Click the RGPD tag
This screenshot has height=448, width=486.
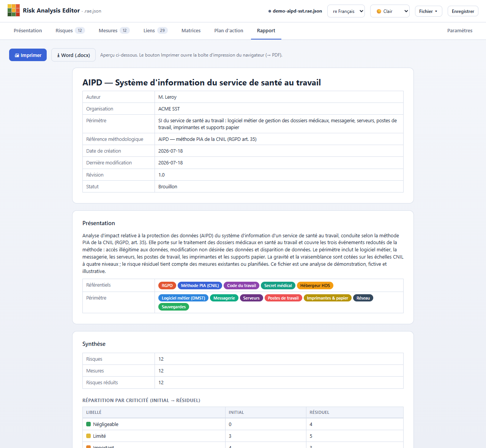[x=167, y=286]
